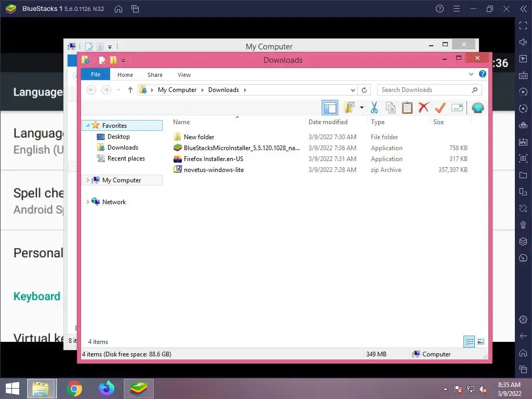Image resolution: width=532 pixels, height=399 pixels.
Task: Expand the arrow after Downloads in breadcrumb
Action: pyautogui.click(x=245, y=90)
